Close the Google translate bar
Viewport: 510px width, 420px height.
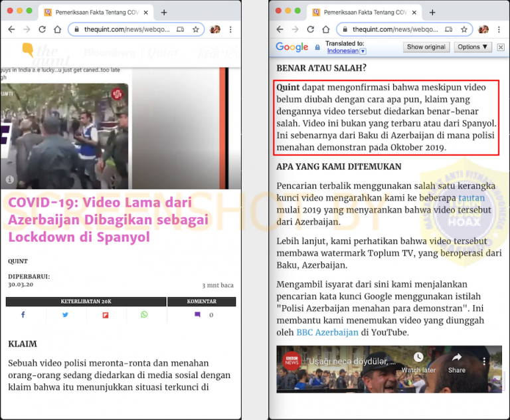point(501,47)
